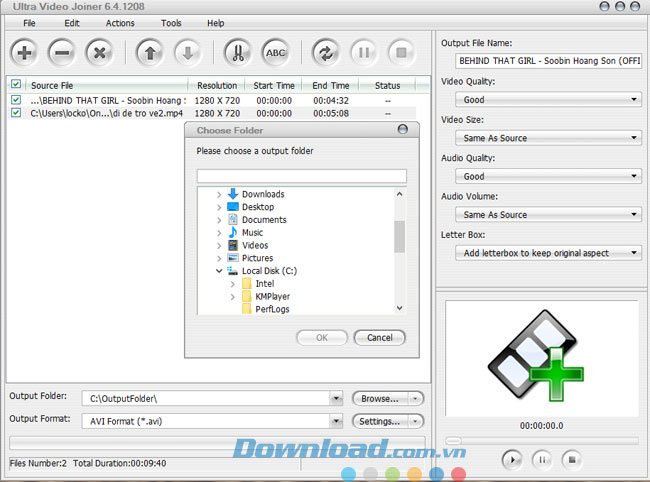Click the Settings... button
Screen dimensions: 650x482
click(380, 421)
